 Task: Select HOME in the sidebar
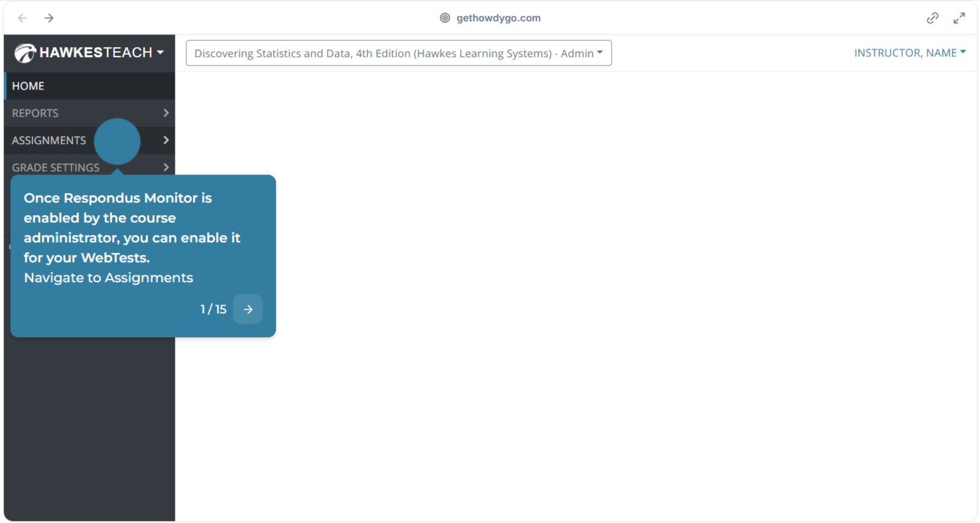coord(29,86)
